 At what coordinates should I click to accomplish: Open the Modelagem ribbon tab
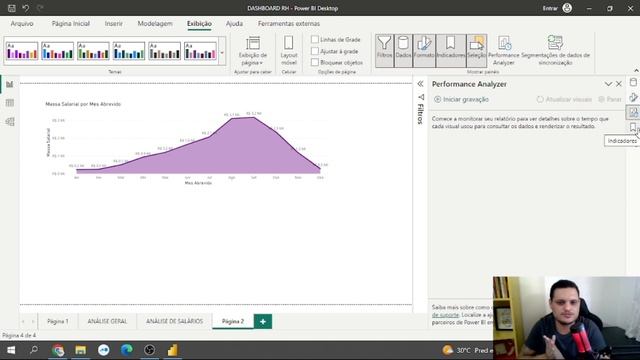pos(155,24)
